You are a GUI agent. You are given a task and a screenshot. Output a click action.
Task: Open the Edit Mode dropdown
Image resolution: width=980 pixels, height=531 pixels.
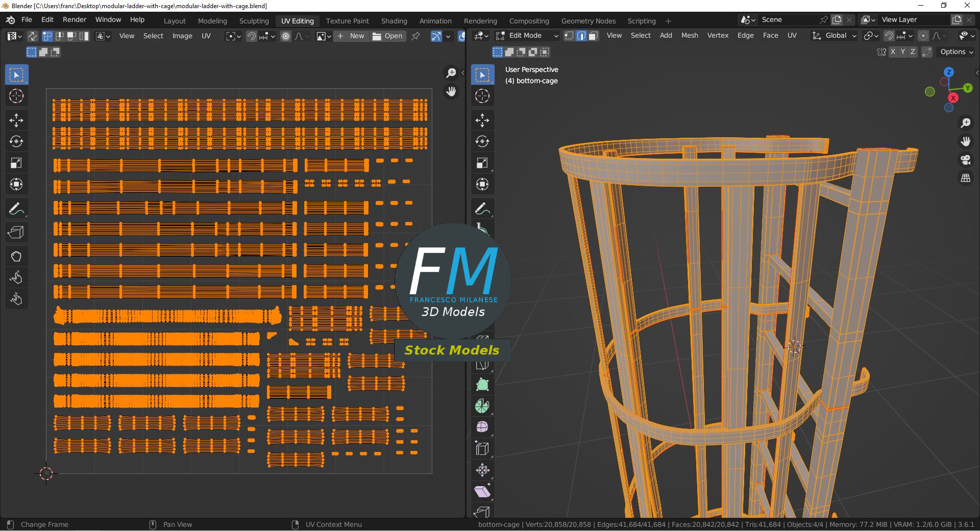527,36
